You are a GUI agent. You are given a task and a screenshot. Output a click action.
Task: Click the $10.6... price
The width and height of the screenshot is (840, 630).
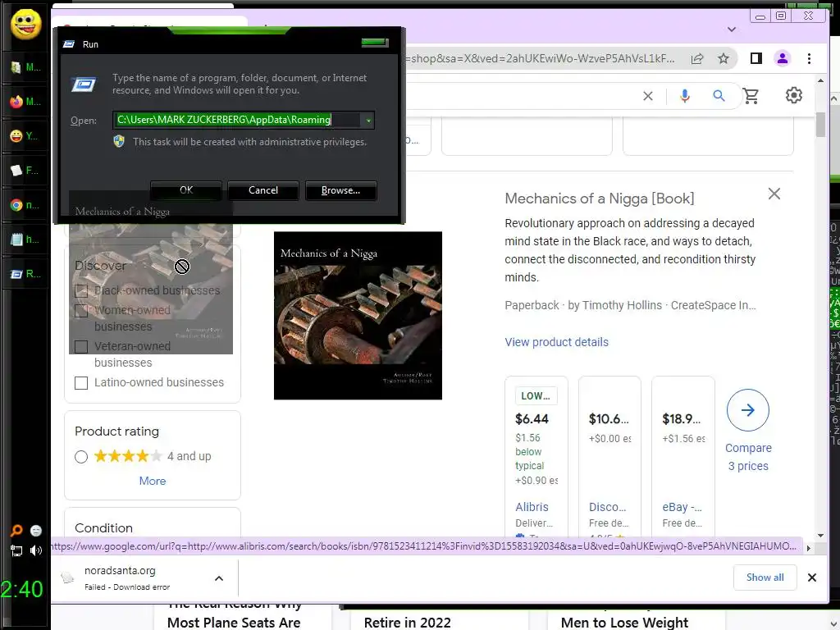(608, 419)
